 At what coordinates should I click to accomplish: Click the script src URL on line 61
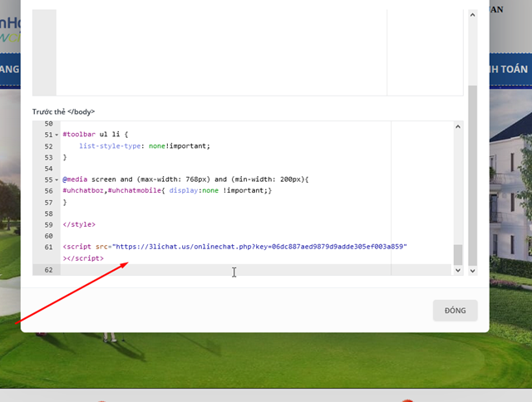[261, 247]
